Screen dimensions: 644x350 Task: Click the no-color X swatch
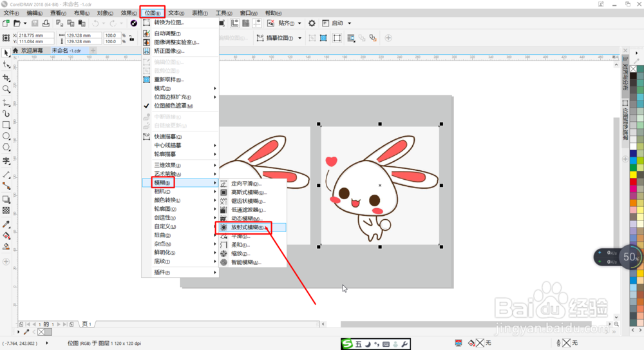pyautogui.click(x=633, y=69)
